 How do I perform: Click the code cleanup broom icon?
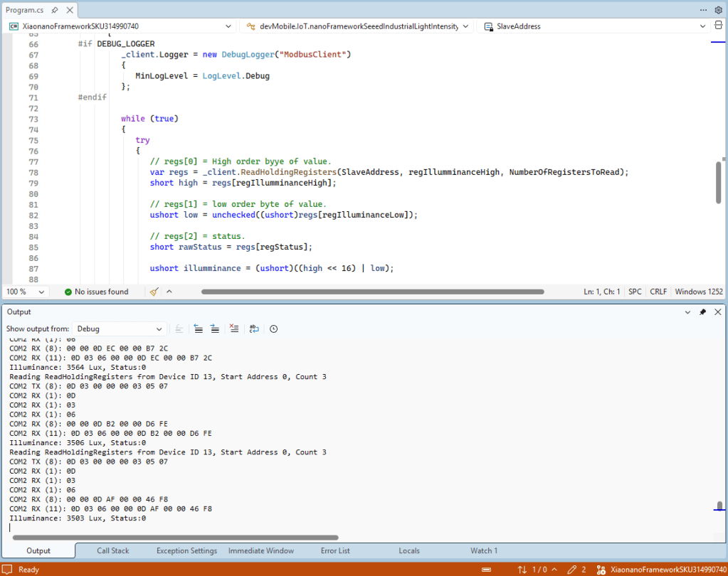[154, 292]
